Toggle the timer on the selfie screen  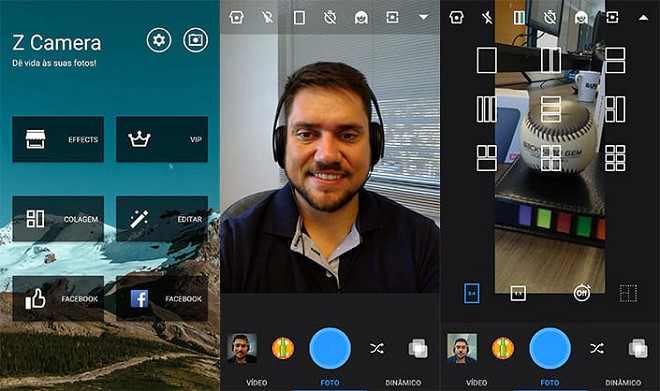[330, 17]
